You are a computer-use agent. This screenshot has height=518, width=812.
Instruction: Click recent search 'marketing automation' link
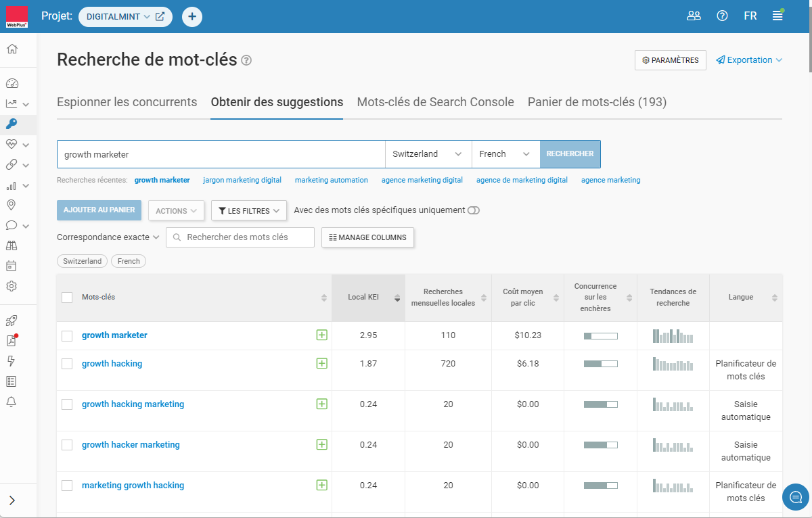point(331,181)
